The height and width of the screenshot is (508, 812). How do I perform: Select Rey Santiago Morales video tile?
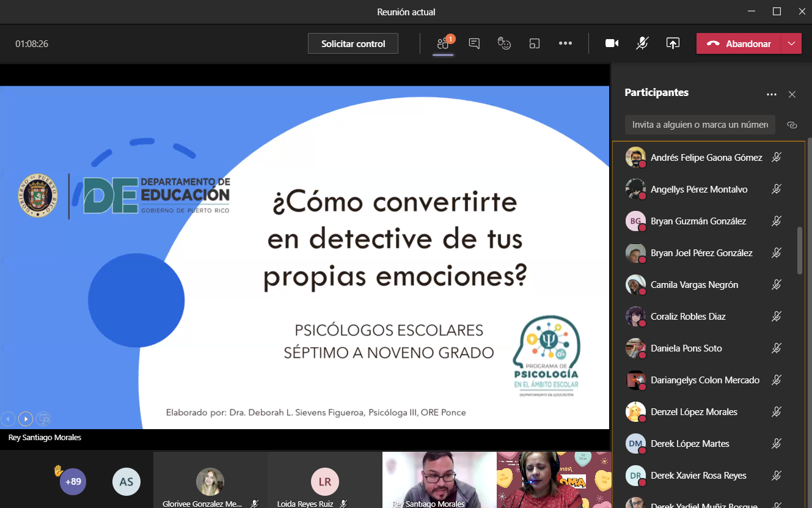click(x=439, y=480)
